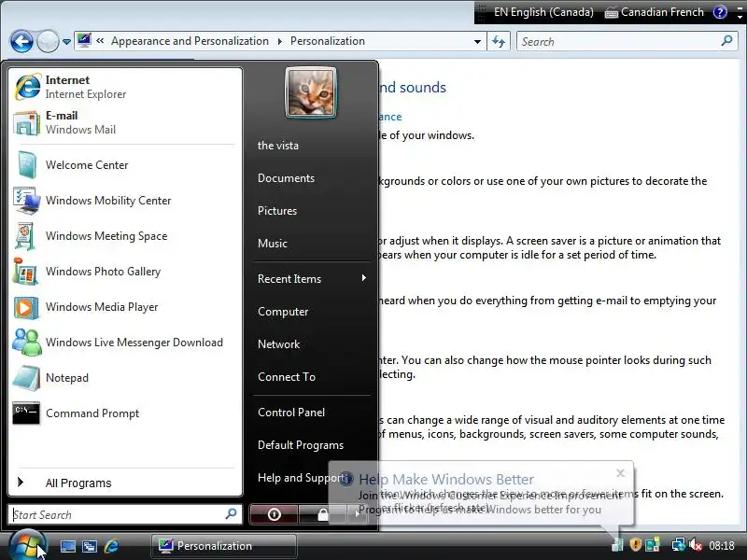747x560 pixels.
Task: Click the Personalization breadcrumb segment
Action: click(x=328, y=41)
